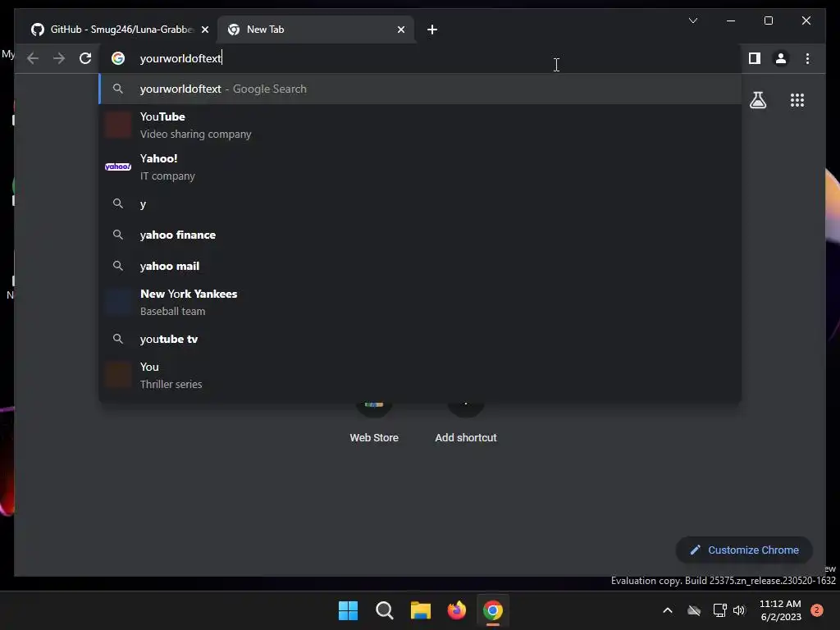This screenshot has width=840, height=630.
Task: Show hidden system tray icons chevron
Action: 668,610
